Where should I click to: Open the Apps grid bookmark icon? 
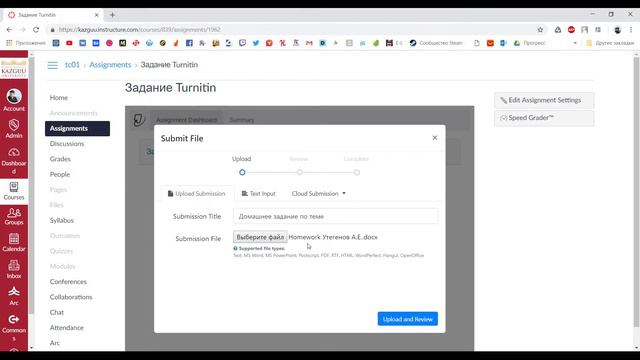pos(9,43)
